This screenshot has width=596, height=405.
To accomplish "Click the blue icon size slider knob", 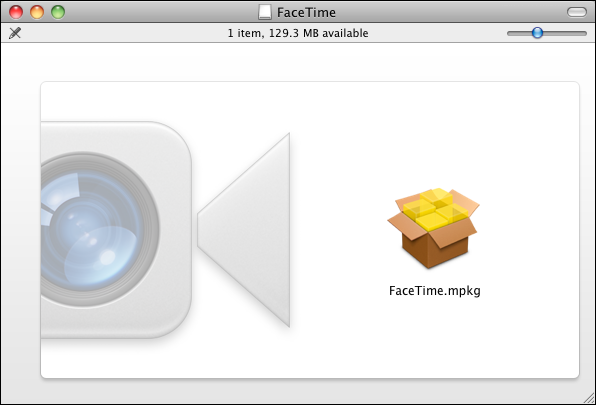I will pyautogui.click(x=537, y=33).
